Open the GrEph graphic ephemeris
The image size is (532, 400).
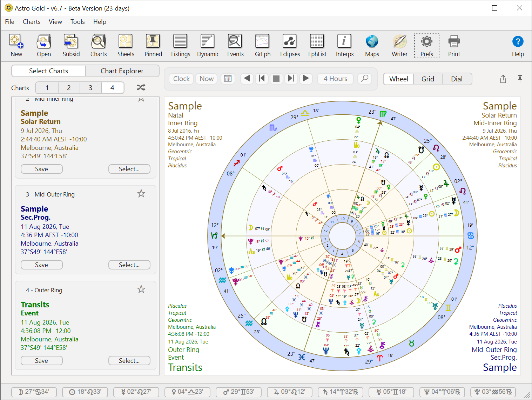tap(263, 46)
